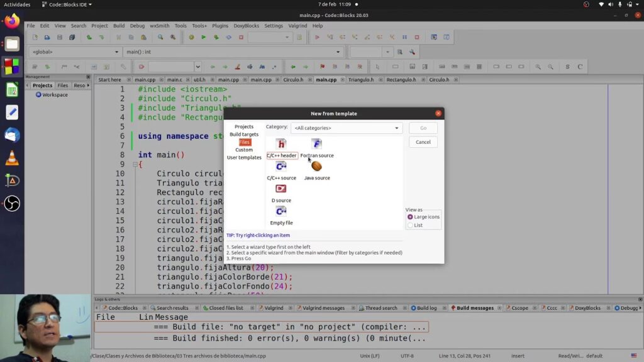This screenshot has height=362, width=644.
Task: Open the Category dropdown in the dialog
Action: (x=346, y=128)
